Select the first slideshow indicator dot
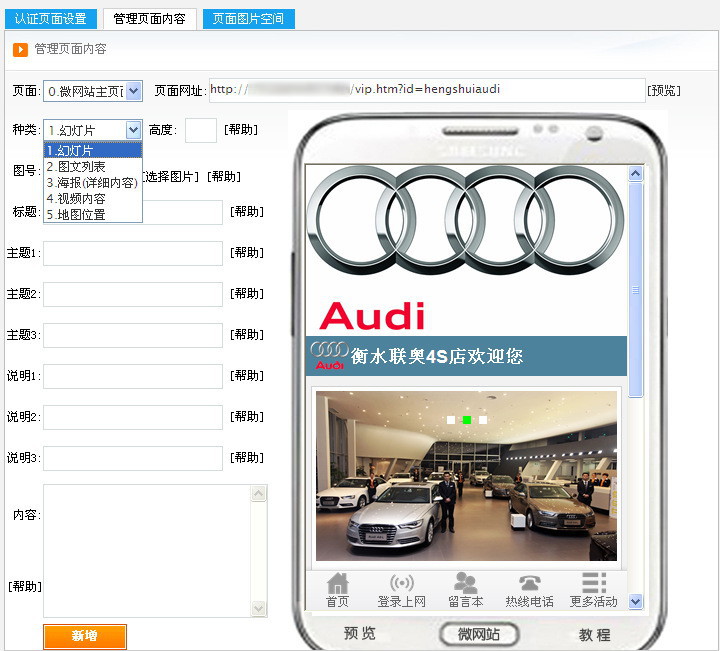 pyautogui.click(x=451, y=420)
